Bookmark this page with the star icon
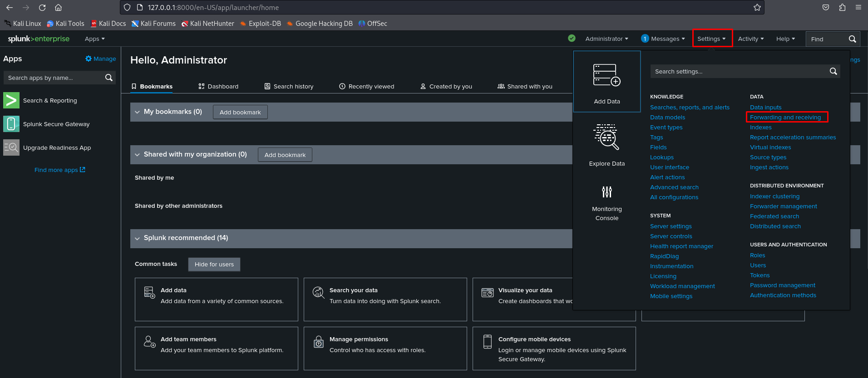This screenshot has height=378, width=868. click(757, 7)
